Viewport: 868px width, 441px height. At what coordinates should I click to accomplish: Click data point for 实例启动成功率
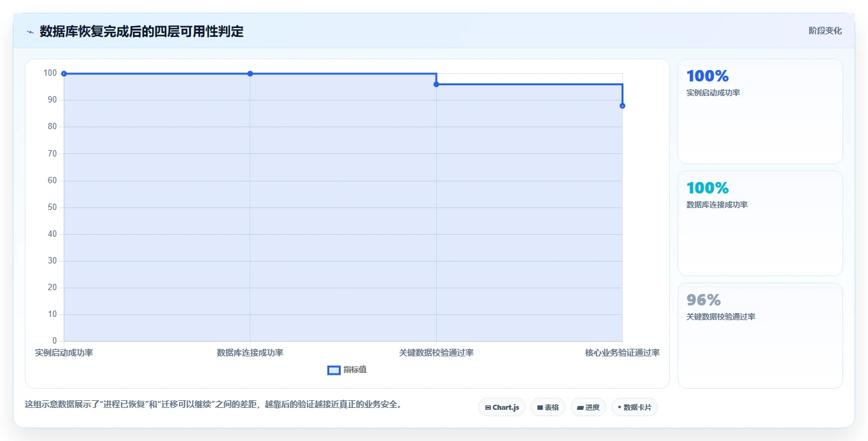pyautogui.click(x=64, y=74)
